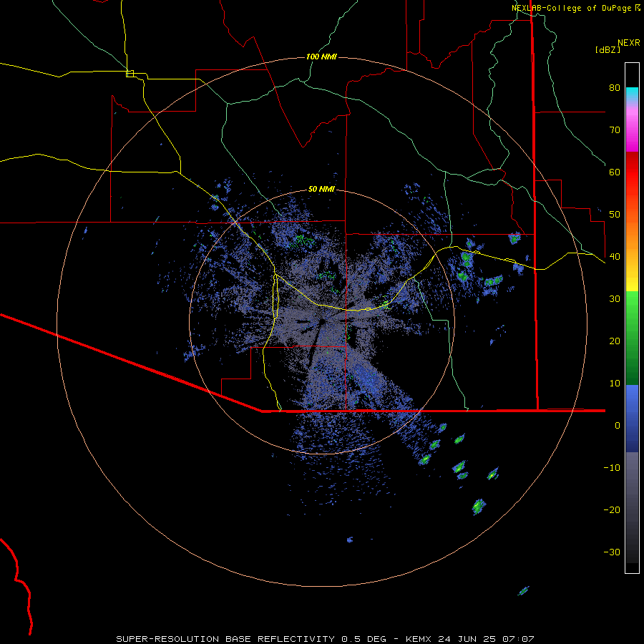
Task: Click the 70 value on the dBZ scale
Action: (x=615, y=130)
